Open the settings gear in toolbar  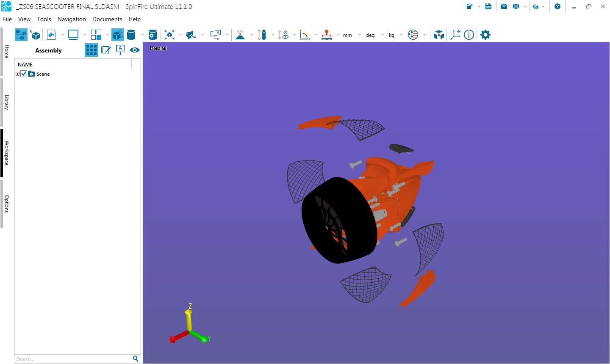coord(485,35)
